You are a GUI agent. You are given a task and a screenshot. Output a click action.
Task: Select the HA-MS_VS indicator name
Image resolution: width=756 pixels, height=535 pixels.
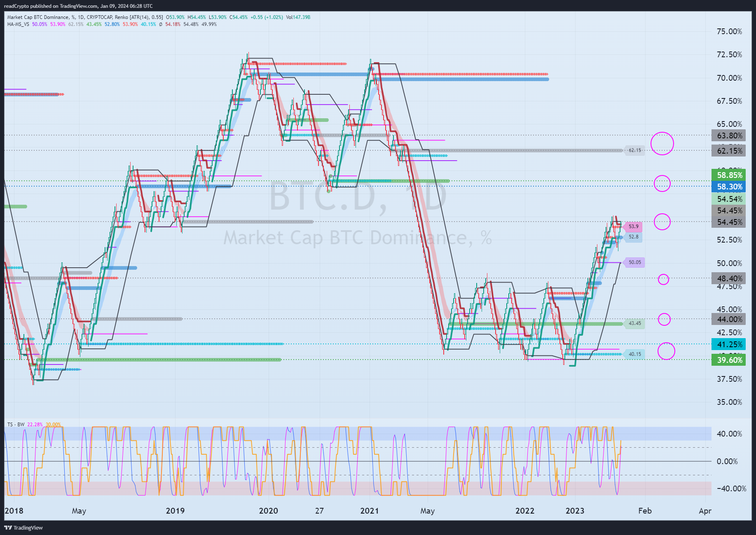[x=18, y=24]
